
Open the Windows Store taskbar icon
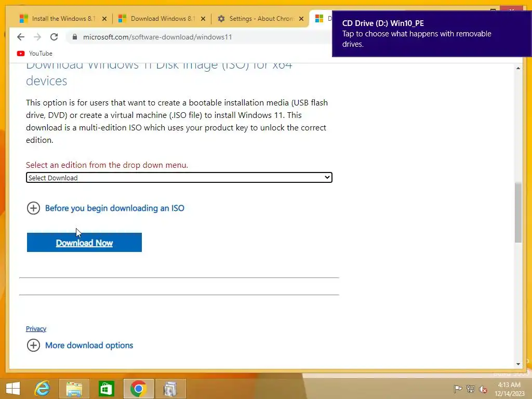point(106,389)
